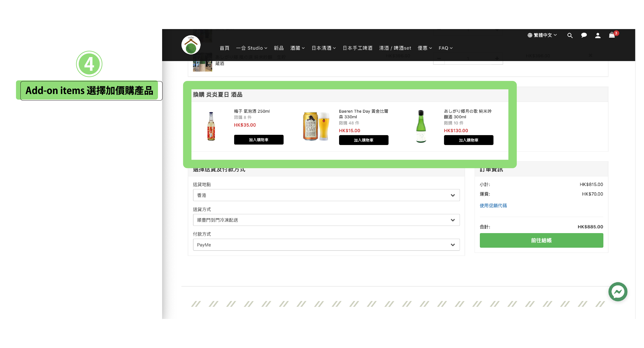Viewport: 644px width, 348px height.
Task: Click the ottotto store logo
Action: pyautogui.click(x=191, y=45)
